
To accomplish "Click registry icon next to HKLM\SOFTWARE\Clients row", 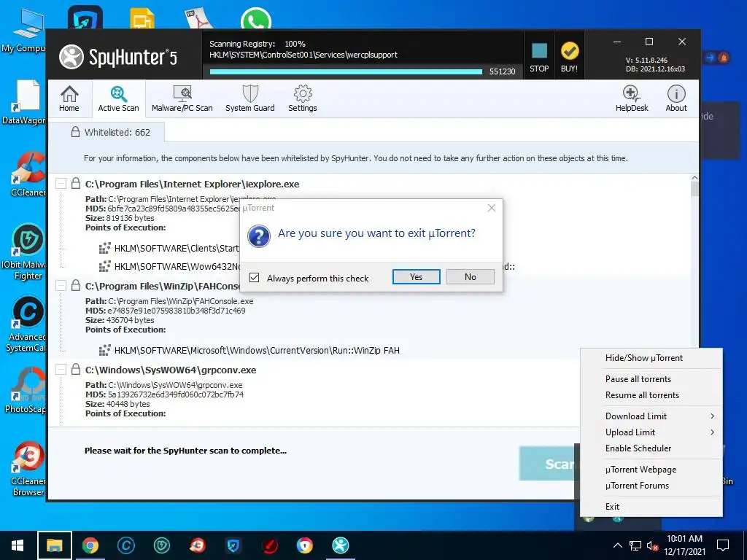I will [105, 248].
